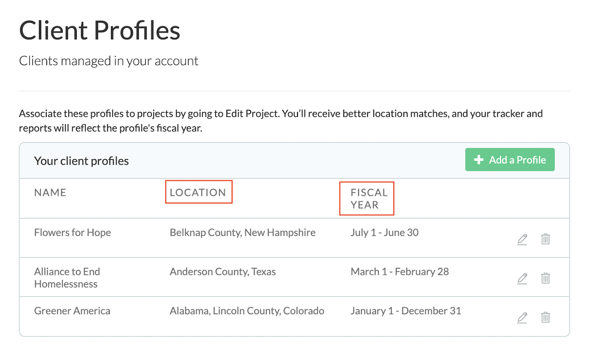This screenshot has width=594, height=364.
Task: Select the LOCATION column header
Action: tap(198, 193)
